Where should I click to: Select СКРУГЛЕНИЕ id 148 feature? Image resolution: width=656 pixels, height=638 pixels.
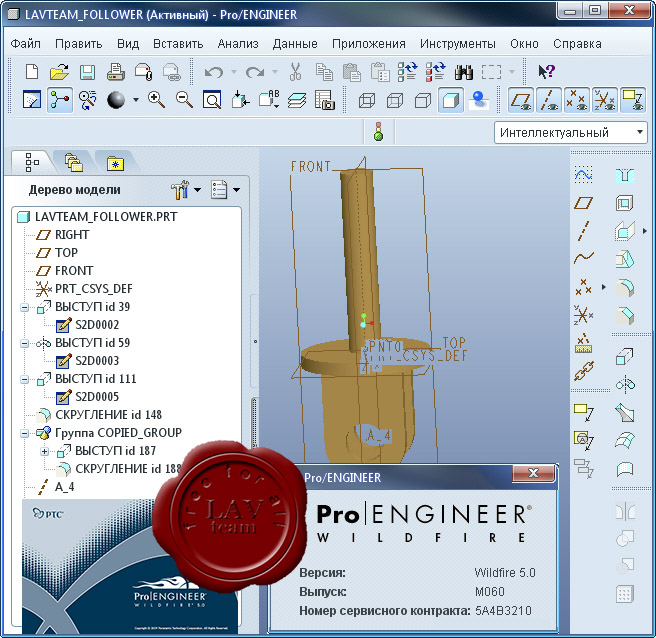(x=108, y=415)
